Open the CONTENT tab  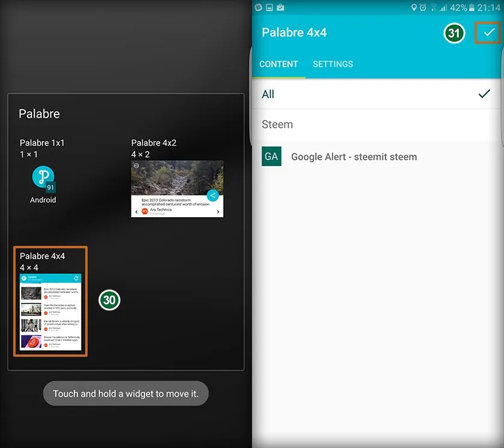click(278, 64)
